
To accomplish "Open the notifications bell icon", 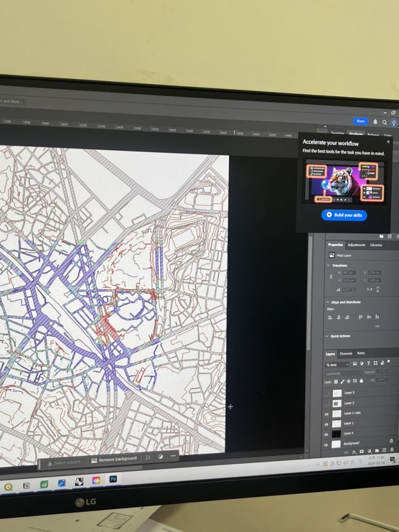I will pyautogui.click(x=375, y=121).
